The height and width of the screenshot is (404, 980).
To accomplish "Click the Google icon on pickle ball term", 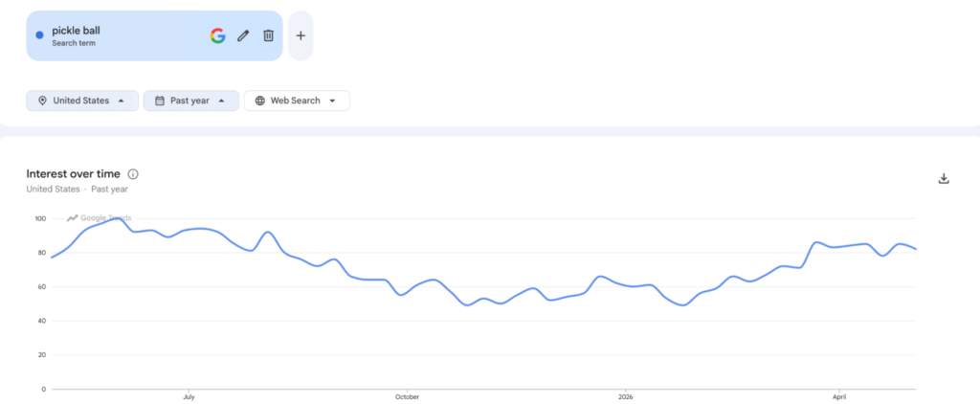I will (217, 35).
